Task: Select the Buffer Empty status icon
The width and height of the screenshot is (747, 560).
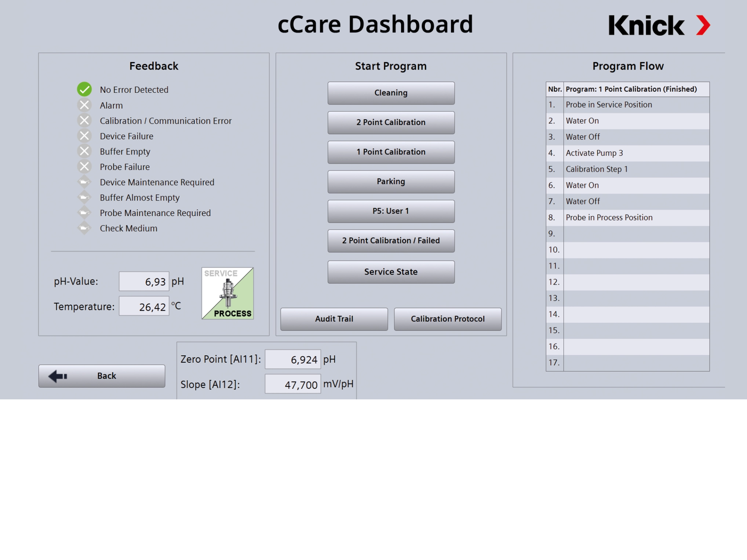Action: (x=84, y=151)
